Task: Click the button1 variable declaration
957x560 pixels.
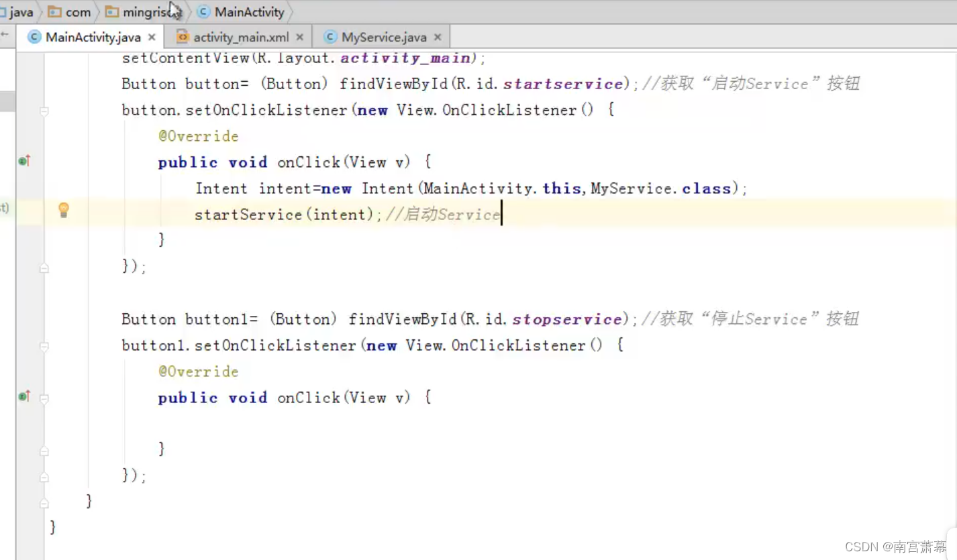Action: [217, 319]
